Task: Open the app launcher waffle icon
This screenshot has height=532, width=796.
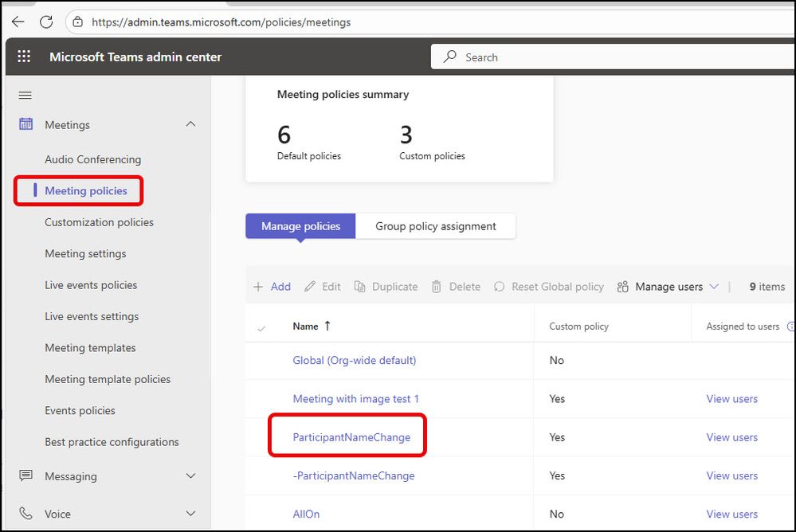Action: click(x=24, y=57)
